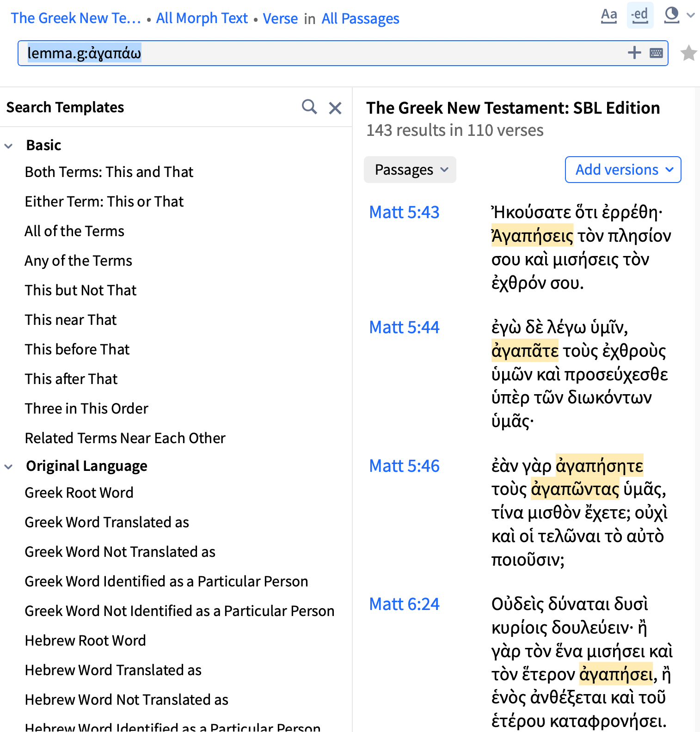Pick This but Not That template

tap(81, 290)
